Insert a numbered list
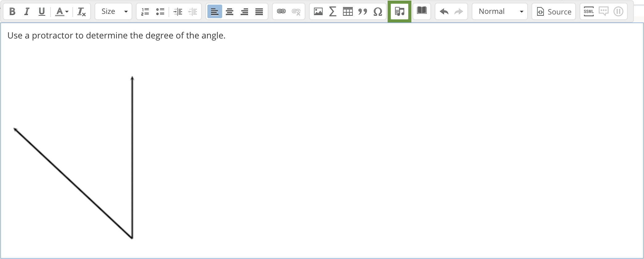Image resolution: width=644 pixels, height=259 pixels. (x=145, y=12)
